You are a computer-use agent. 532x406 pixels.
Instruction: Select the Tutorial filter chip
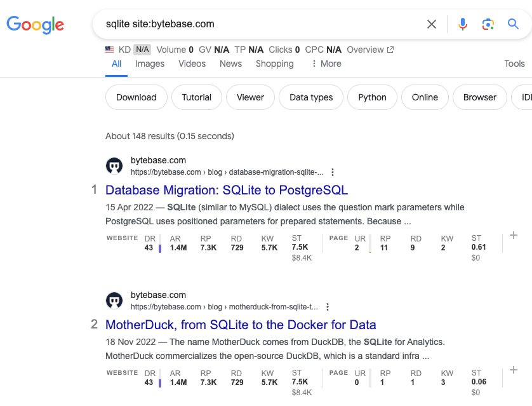point(196,97)
